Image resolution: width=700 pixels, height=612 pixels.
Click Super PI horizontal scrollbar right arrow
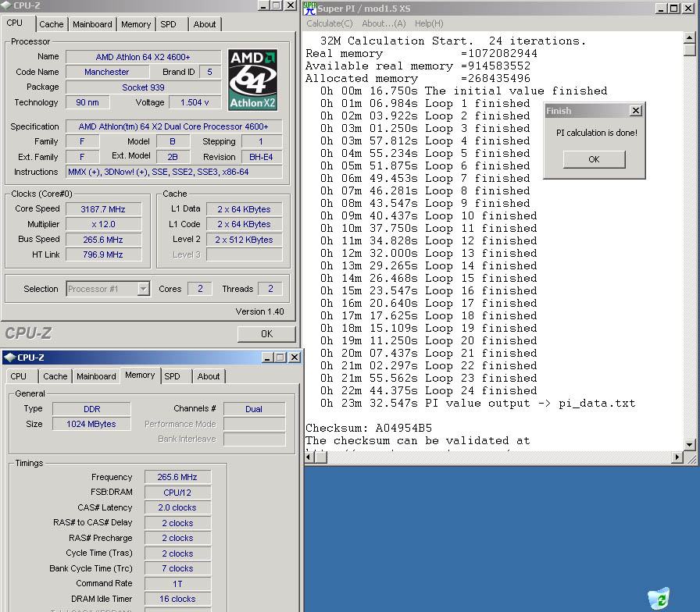tap(678, 457)
